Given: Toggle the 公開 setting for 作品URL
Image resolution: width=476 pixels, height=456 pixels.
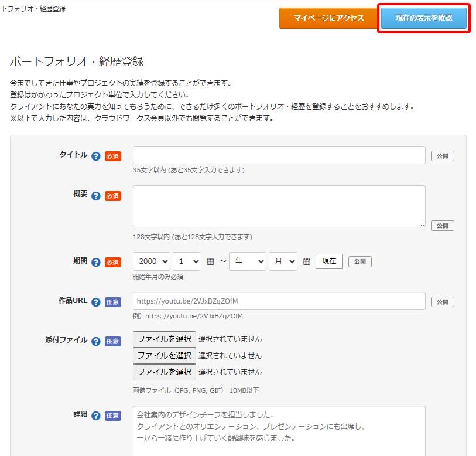Looking at the screenshot, I should (x=442, y=302).
